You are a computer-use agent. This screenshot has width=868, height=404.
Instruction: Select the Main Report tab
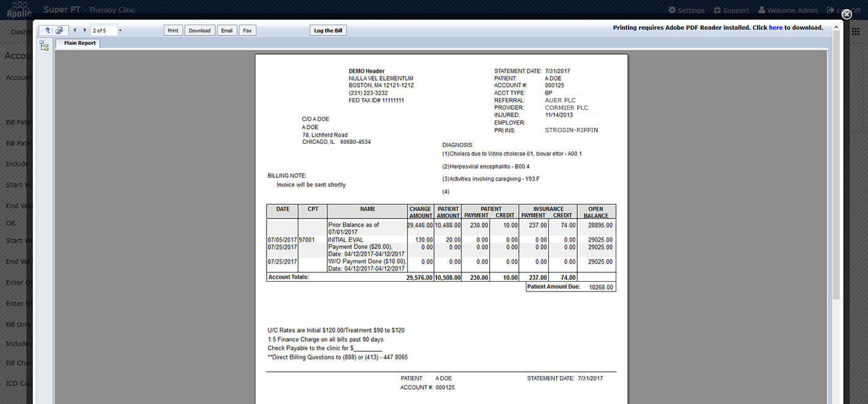[79, 43]
